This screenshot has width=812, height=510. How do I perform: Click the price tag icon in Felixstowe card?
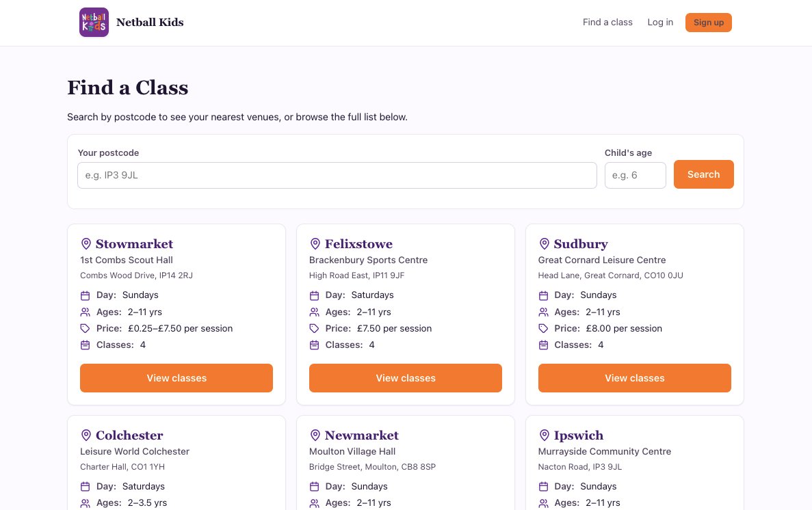pyautogui.click(x=315, y=328)
